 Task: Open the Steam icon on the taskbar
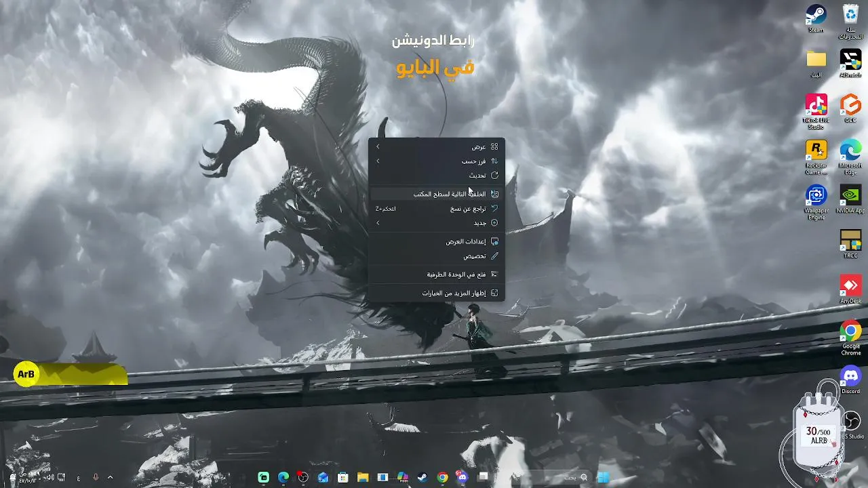point(422,478)
